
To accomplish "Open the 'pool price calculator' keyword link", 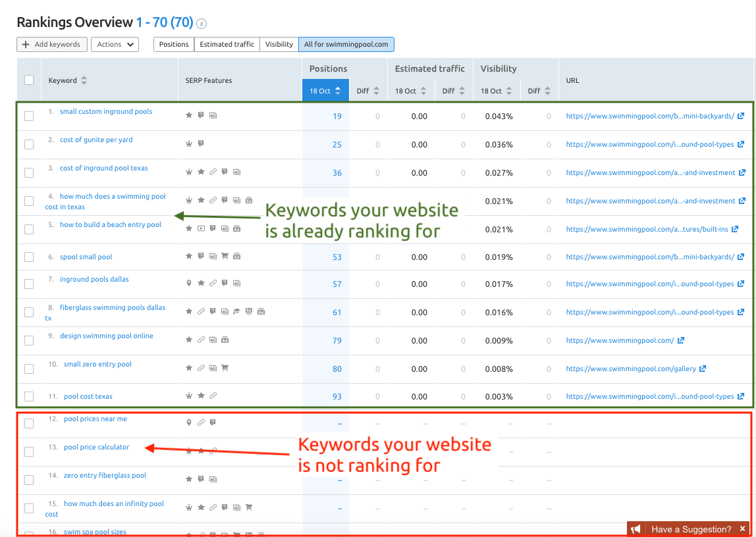I will (96, 447).
